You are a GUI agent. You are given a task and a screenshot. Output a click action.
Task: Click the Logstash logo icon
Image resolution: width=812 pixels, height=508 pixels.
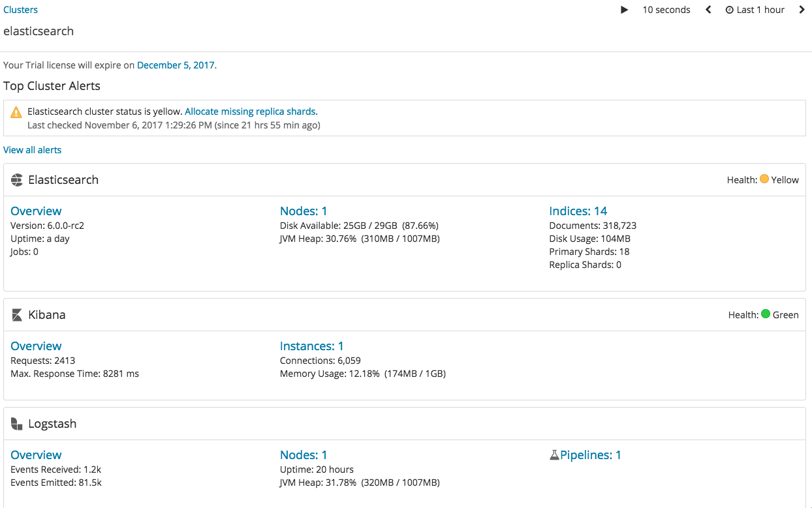(x=17, y=424)
